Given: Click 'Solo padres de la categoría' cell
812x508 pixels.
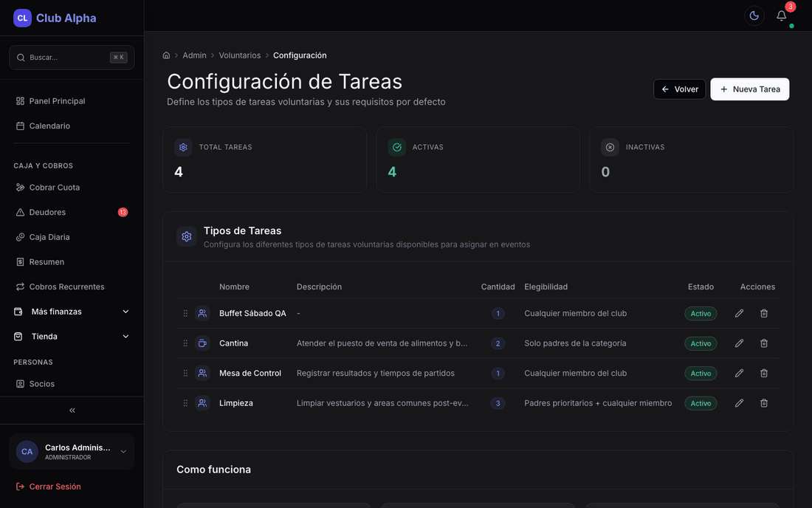Looking at the screenshot, I should click(575, 343).
